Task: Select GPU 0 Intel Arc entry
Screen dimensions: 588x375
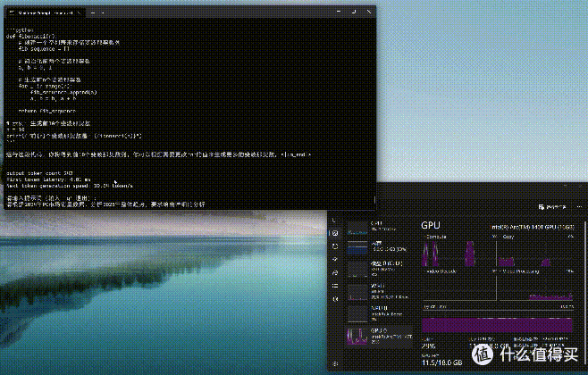Action: click(379, 336)
